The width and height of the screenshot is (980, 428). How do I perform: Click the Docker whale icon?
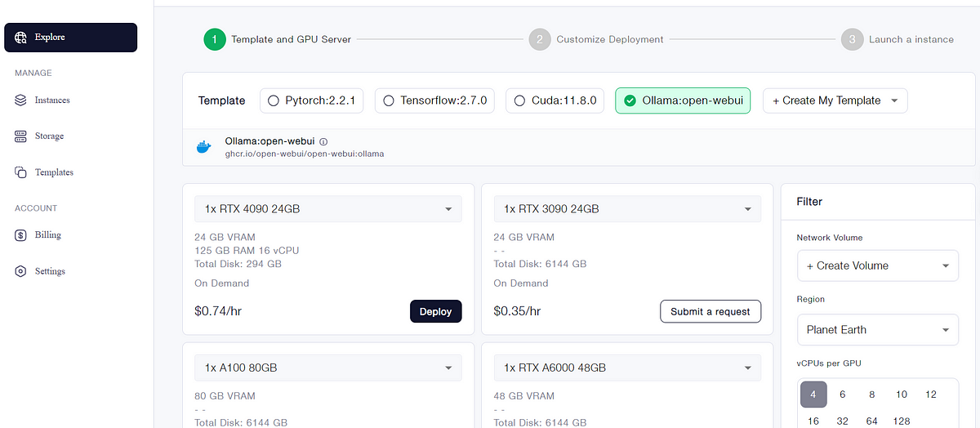click(x=203, y=147)
